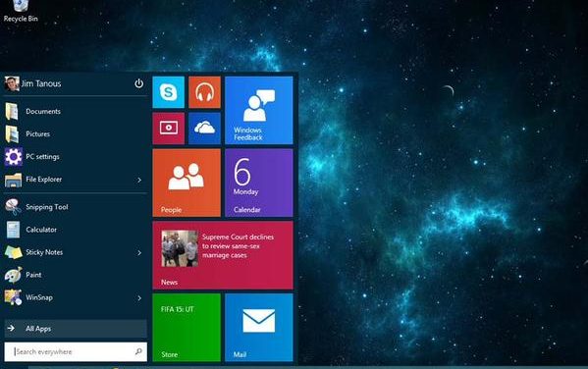Click the File Explorer folder icon

pos(13,180)
